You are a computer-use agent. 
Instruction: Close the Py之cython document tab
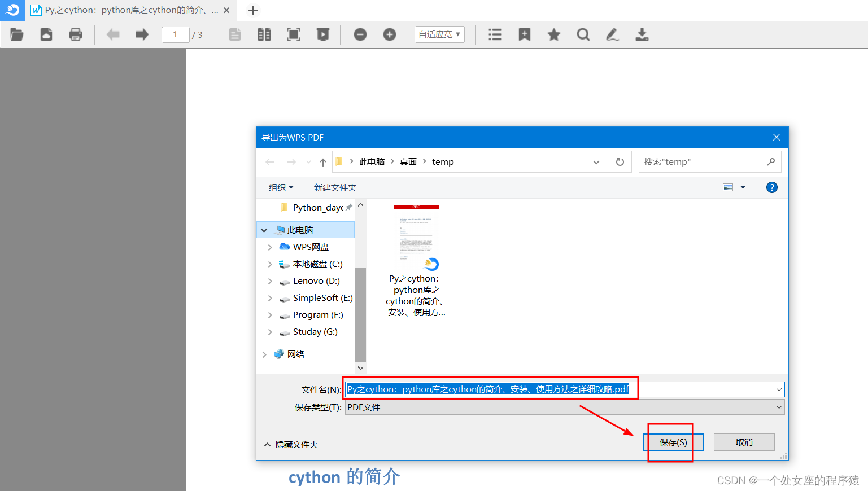coord(226,10)
